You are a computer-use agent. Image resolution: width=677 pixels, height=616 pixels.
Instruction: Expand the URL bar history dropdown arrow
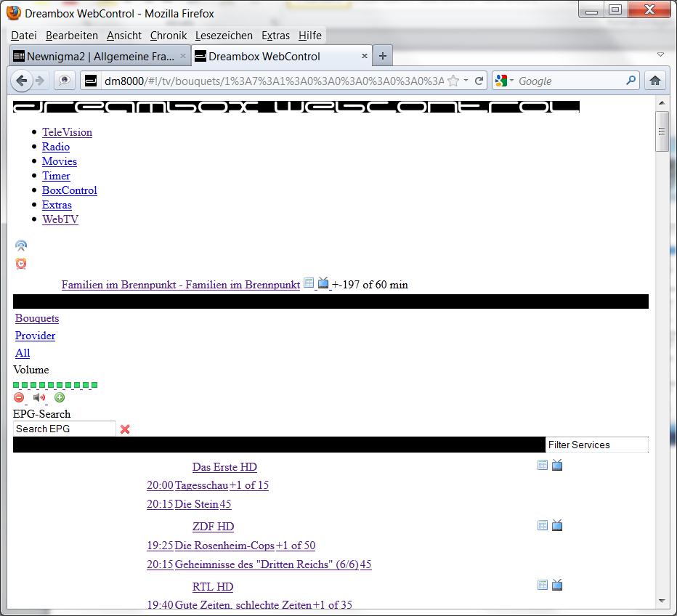466,81
